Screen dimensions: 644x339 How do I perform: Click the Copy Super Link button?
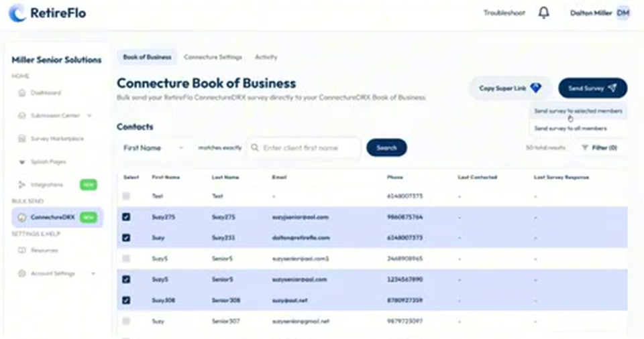click(510, 88)
